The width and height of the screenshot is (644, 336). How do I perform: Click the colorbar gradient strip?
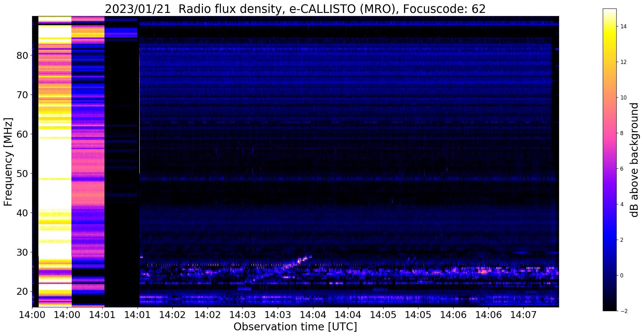pos(609,160)
